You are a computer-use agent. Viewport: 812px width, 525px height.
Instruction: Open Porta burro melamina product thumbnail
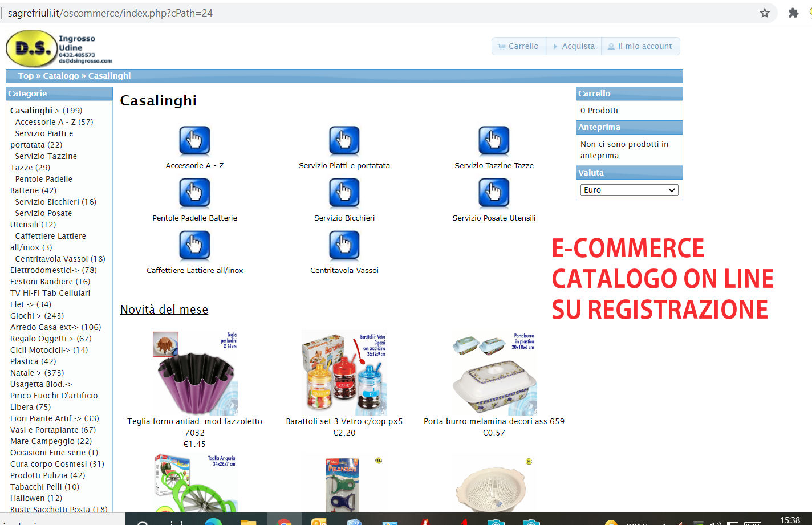494,373
